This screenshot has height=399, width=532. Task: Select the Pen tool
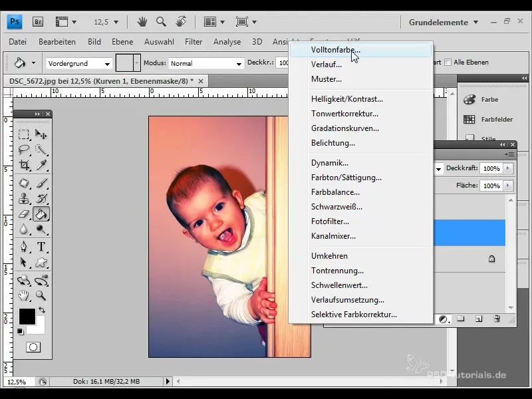click(23, 246)
